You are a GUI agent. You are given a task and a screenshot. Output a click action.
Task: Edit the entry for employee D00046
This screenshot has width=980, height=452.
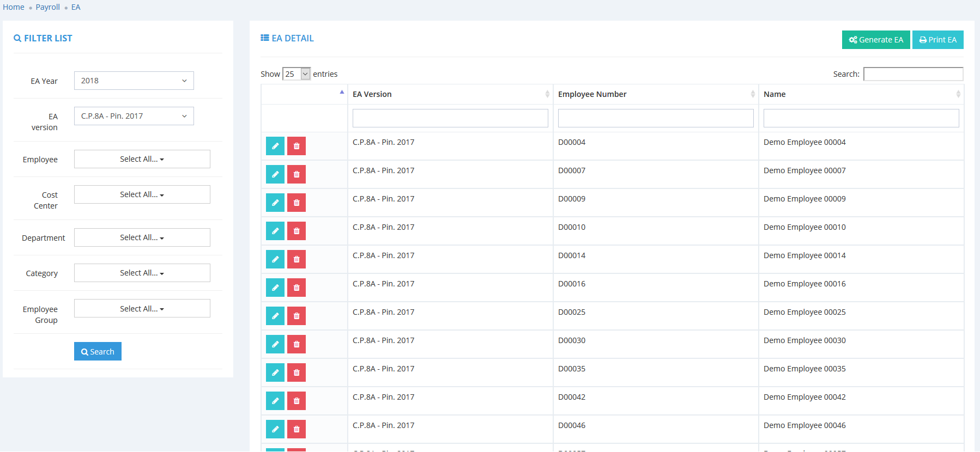[x=275, y=429]
